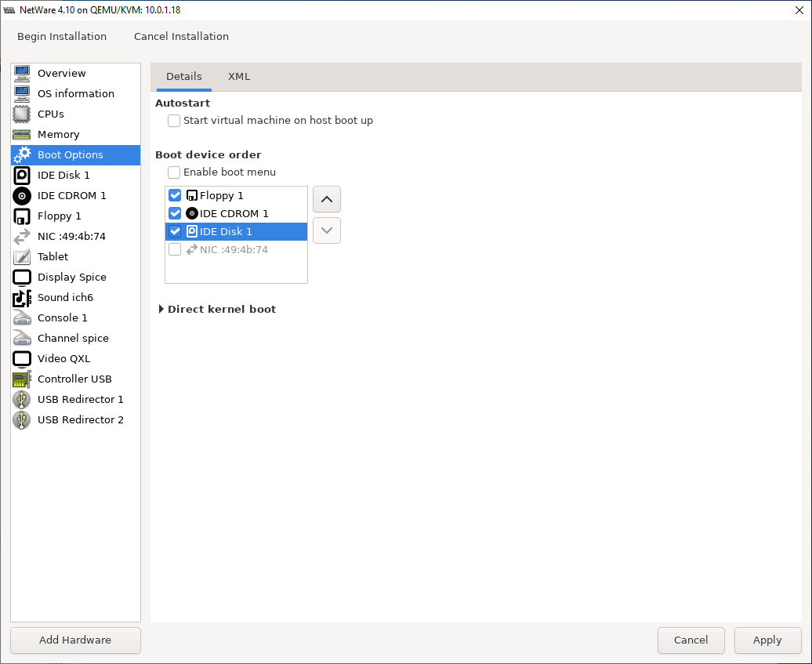Select Floppy 1 label in boot order list
Screen dimensions: 812x664
point(222,196)
